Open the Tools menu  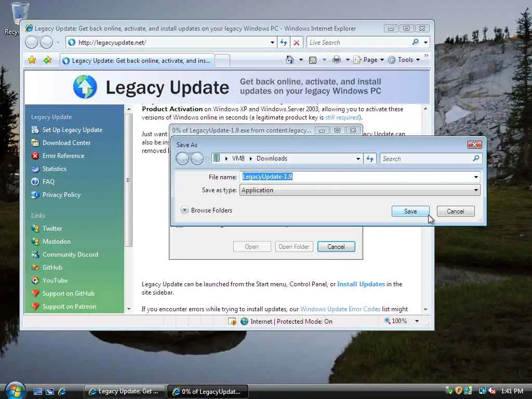[404, 60]
